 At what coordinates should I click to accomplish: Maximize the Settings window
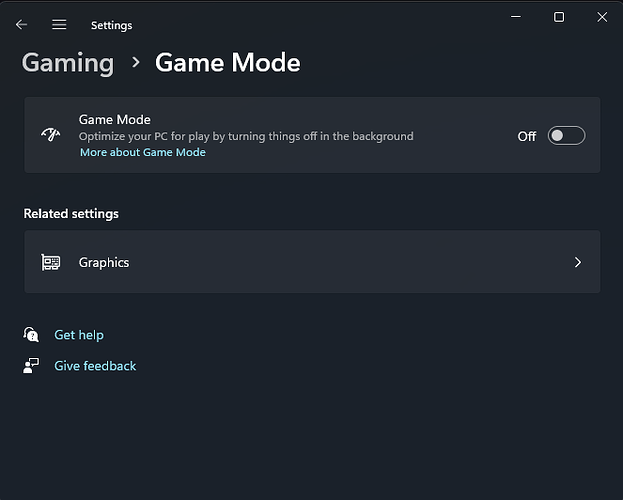[559, 17]
